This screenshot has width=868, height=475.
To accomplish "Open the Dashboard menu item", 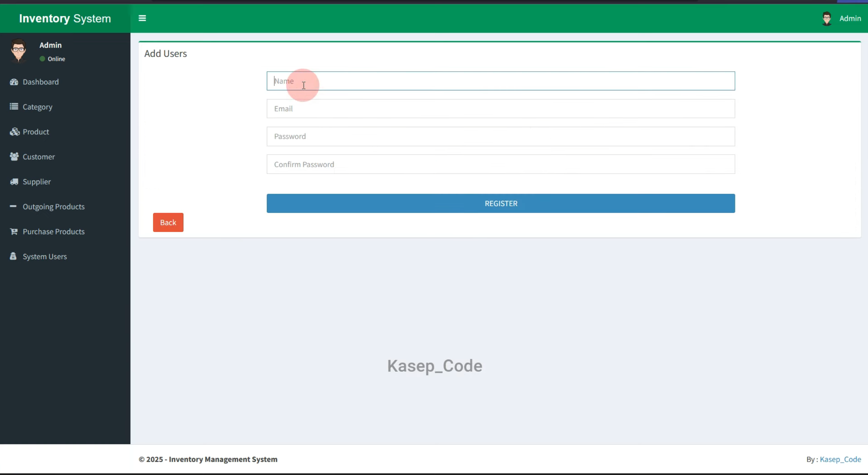I will [x=65, y=82].
